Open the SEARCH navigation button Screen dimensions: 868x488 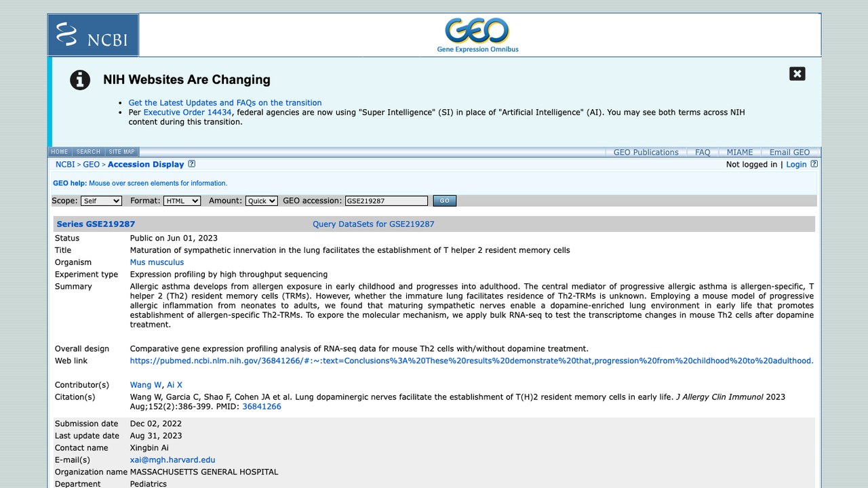[88, 152]
